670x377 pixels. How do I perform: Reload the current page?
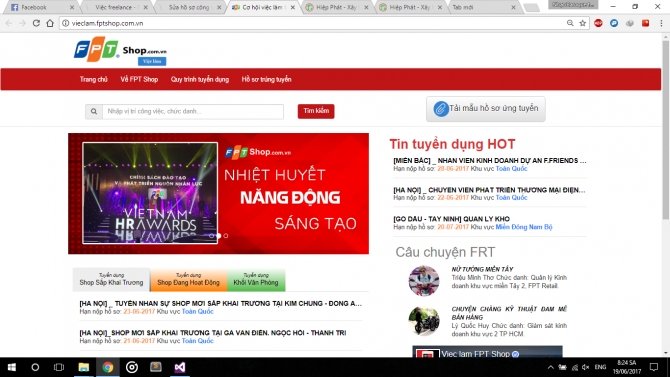coord(36,23)
